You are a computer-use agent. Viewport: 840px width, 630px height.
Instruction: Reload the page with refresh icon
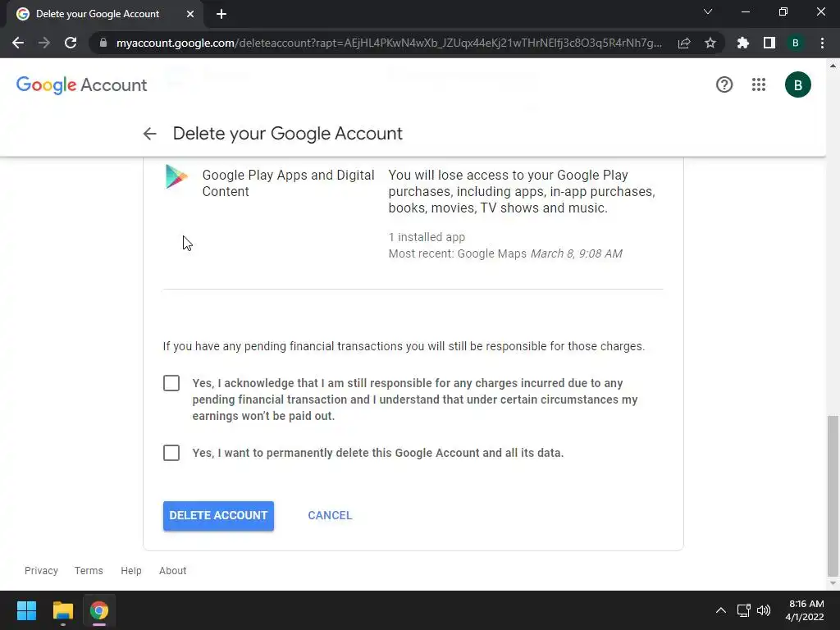71,43
